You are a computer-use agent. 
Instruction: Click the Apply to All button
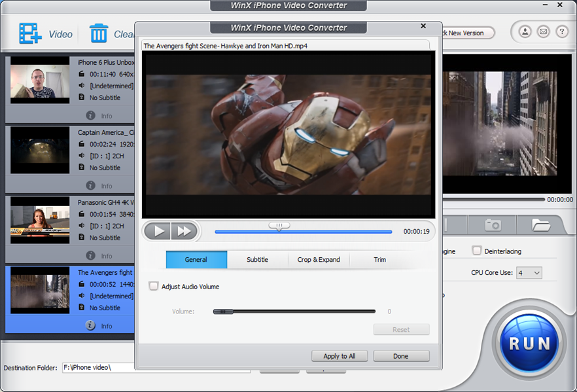[340, 356]
